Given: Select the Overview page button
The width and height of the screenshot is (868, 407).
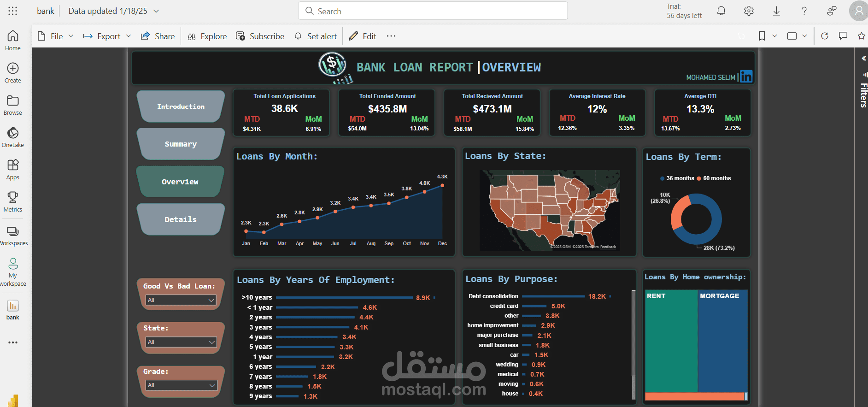Looking at the screenshot, I should (180, 182).
